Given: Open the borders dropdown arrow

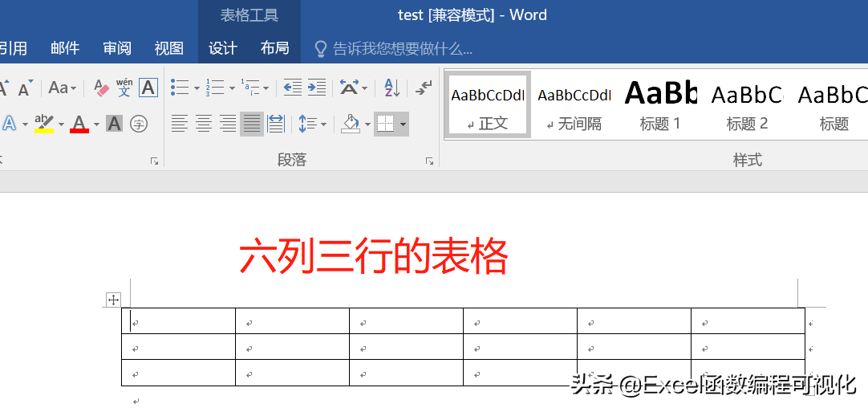Looking at the screenshot, I should point(403,124).
